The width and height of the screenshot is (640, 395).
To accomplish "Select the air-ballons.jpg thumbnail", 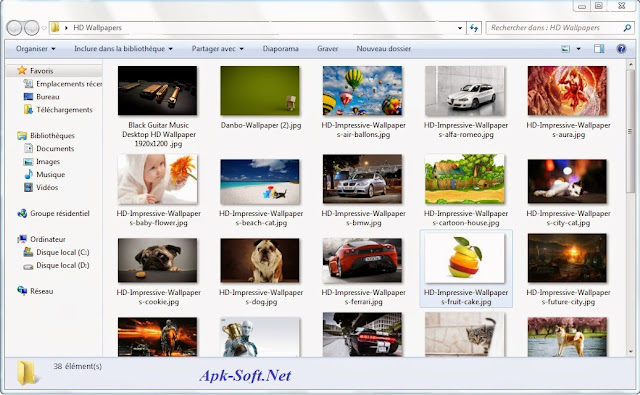I will pos(362,91).
